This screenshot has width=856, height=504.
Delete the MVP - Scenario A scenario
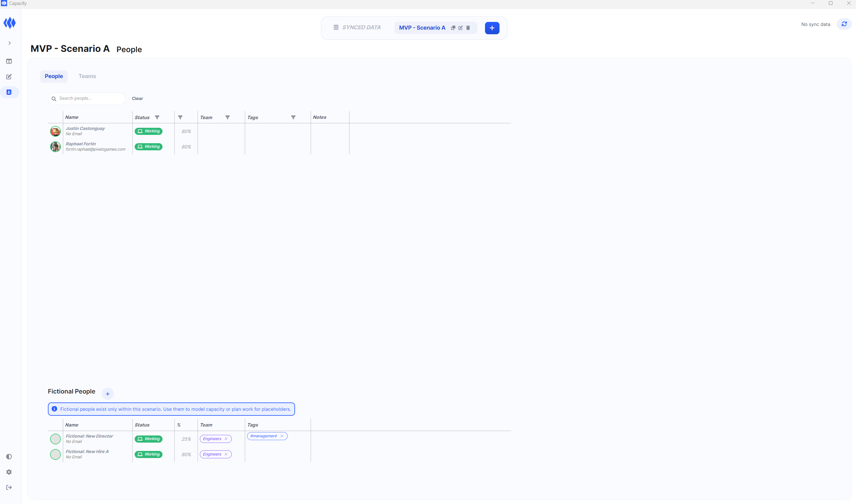[468, 28]
